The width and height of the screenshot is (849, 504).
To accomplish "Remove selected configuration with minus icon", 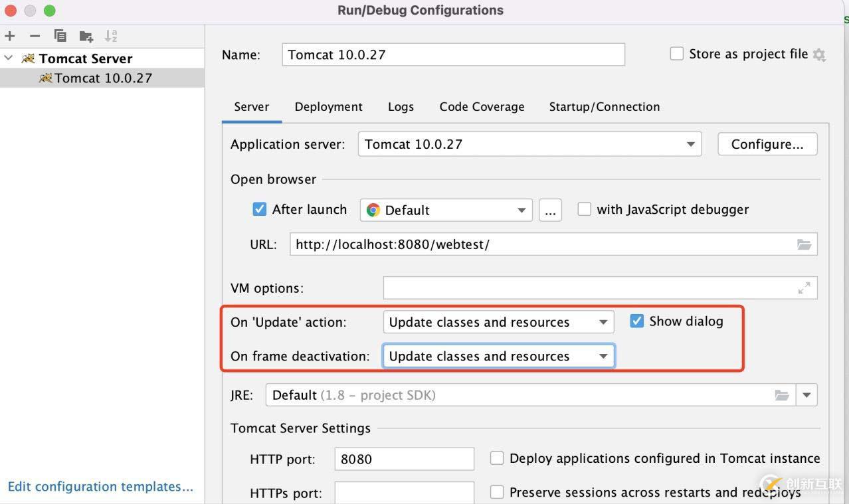I will tap(35, 36).
